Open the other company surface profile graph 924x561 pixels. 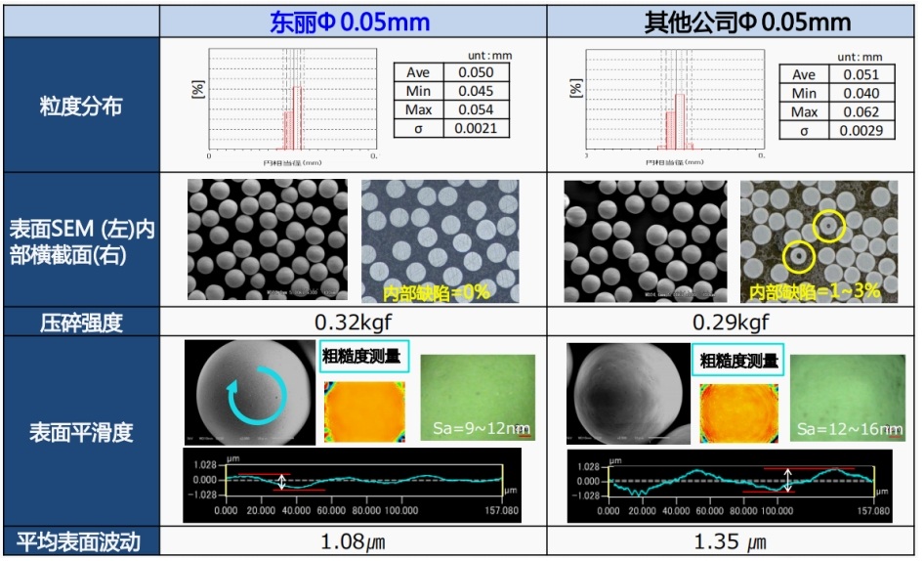coord(730,486)
